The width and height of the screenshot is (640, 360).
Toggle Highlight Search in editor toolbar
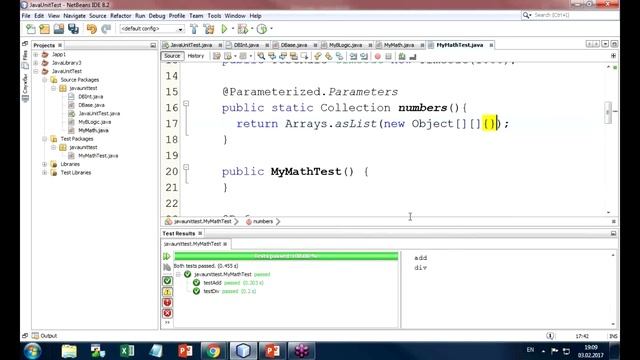(293, 56)
